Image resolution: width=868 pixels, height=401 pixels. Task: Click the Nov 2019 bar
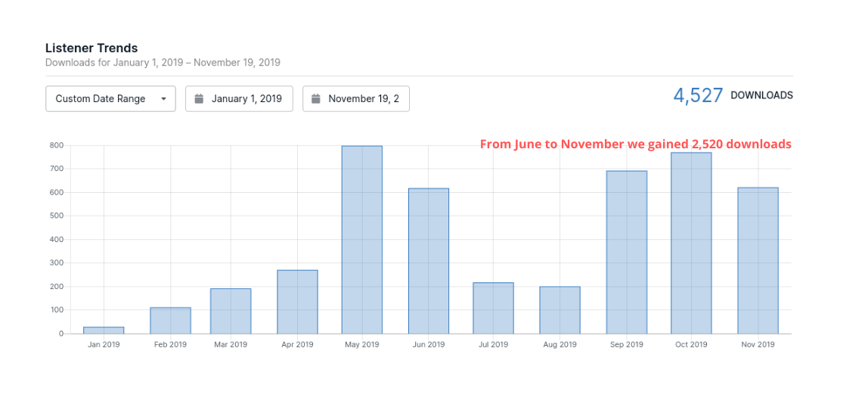(758, 262)
